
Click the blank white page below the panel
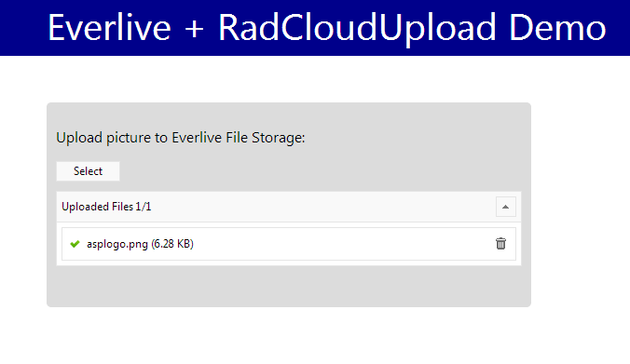point(315,336)
